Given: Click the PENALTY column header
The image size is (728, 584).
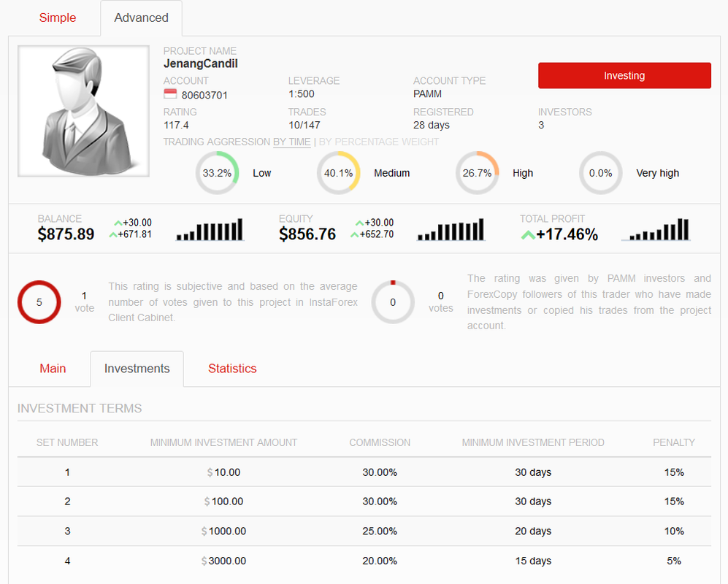Looking at the screenshot, I should pyautogui.click(x=674, y=443).
